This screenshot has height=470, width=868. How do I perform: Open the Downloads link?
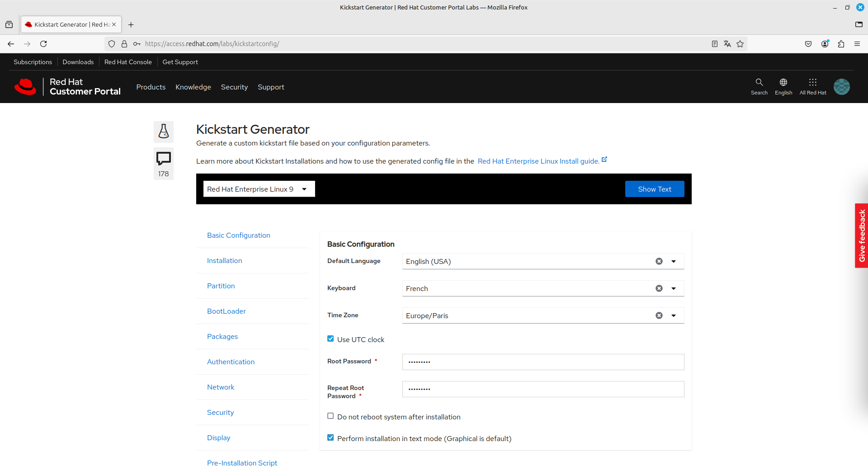coord(78,62)
